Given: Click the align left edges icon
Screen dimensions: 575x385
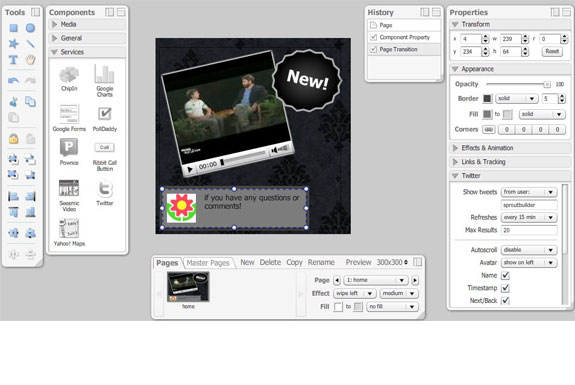Looking at the screenshot, I should [x=14, y=196].
